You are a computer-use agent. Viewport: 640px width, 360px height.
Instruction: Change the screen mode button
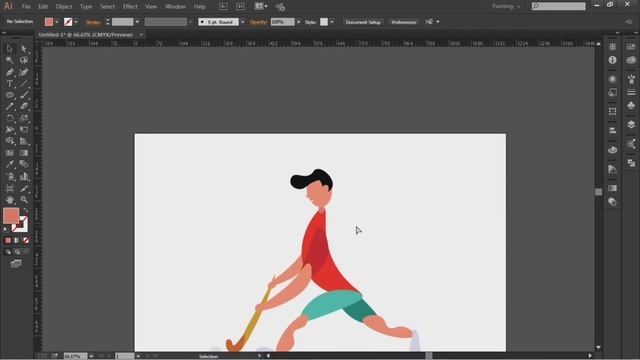(x=16, y=264)
